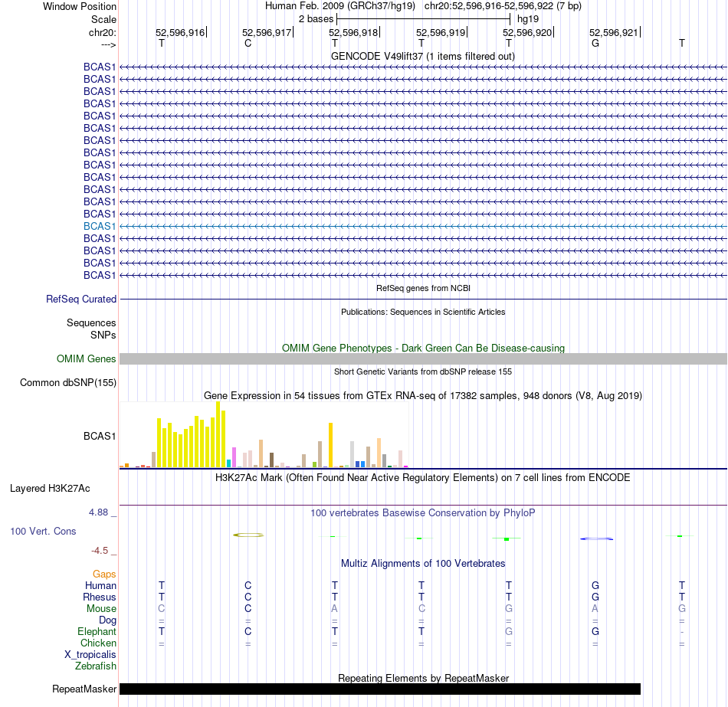Click the bottommost BCAS1 transcript label
The height and width of the screenshot is (707, 728).
click(100, 275)
